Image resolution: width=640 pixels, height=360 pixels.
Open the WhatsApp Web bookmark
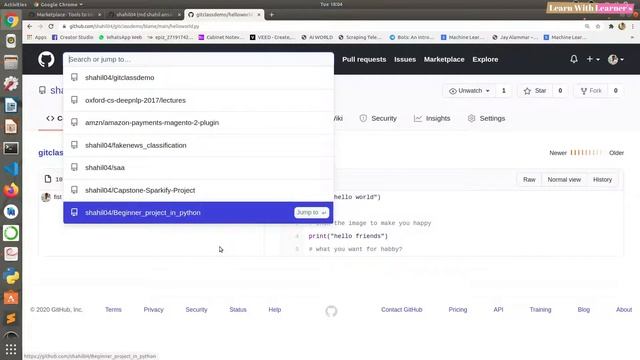point(120,37)
